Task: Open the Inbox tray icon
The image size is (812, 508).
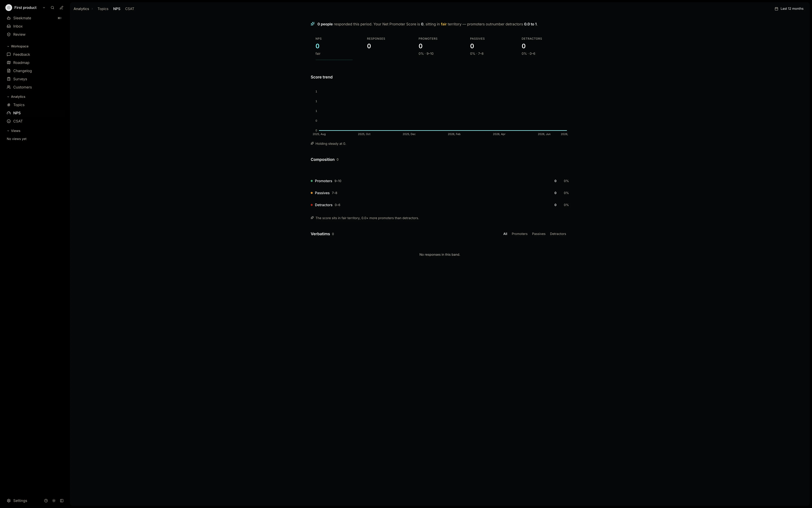Action: 9,26
